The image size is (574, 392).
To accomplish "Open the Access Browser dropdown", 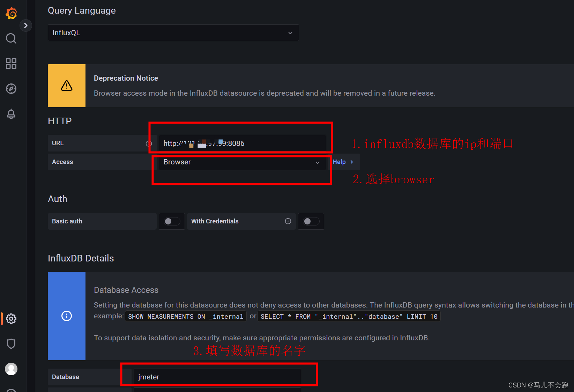I will click(x=242, y=162).
